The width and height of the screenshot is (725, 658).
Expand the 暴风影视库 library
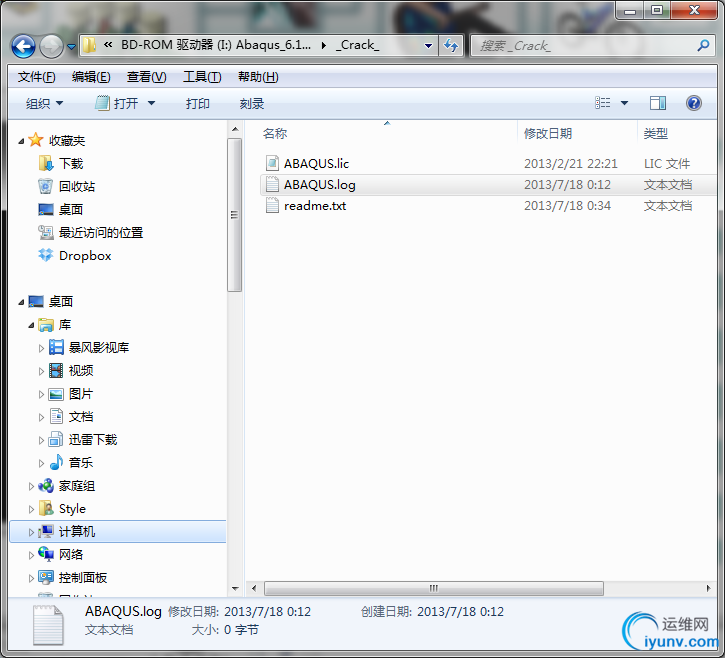(41, 348)
